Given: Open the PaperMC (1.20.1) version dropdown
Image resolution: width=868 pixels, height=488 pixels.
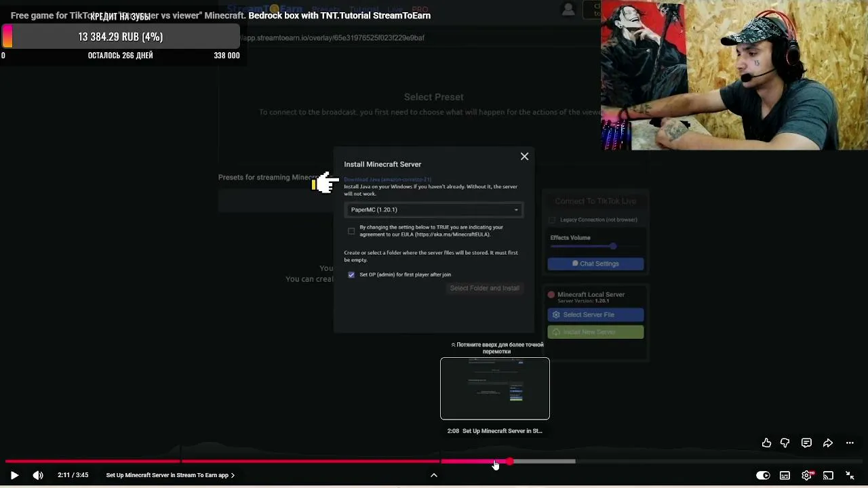Looking at the screenshot, I should (434, 209).
